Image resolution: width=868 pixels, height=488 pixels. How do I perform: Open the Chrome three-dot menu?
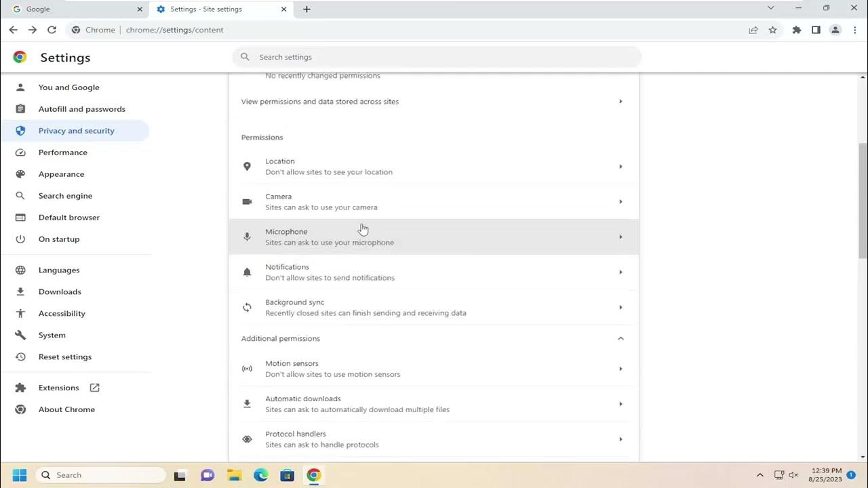(854, 30)
